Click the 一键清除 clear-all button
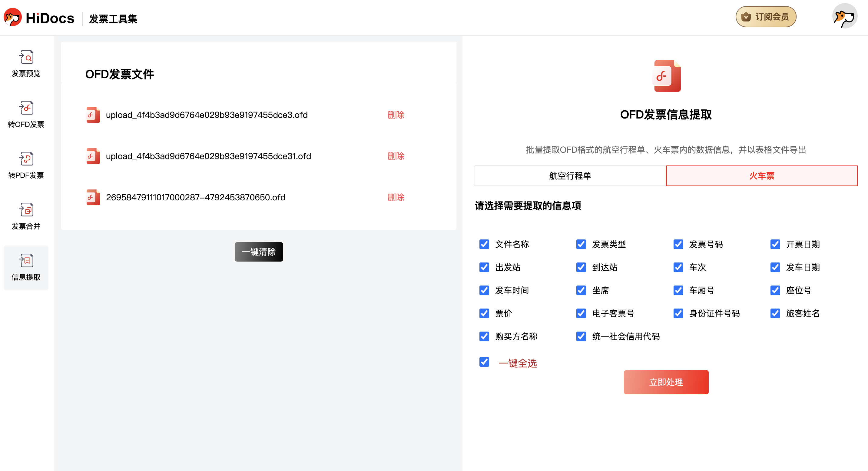The height and width of the screenshot is (471, 868). point(258,252)
